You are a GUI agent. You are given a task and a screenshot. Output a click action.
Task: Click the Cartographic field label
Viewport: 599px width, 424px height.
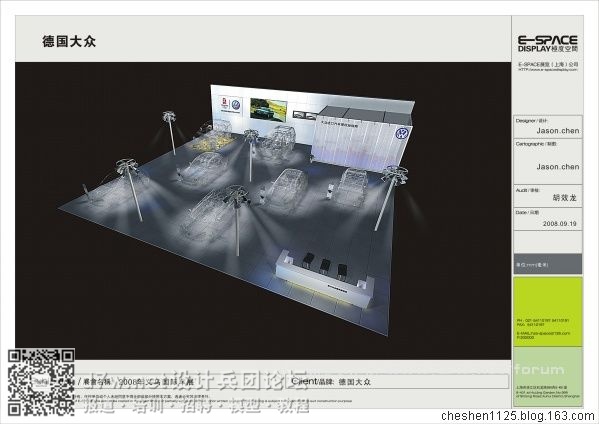pyautogui.click(x=536, y=144)
